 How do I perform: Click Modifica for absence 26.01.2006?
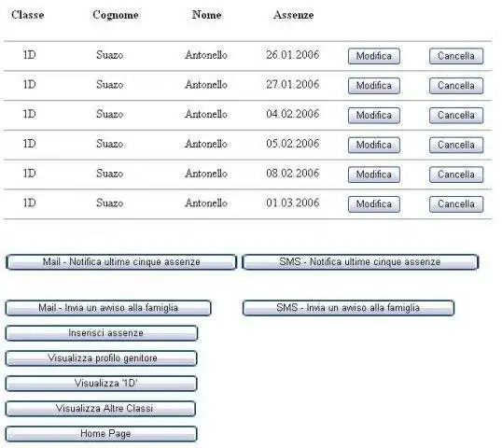[374, 56]
